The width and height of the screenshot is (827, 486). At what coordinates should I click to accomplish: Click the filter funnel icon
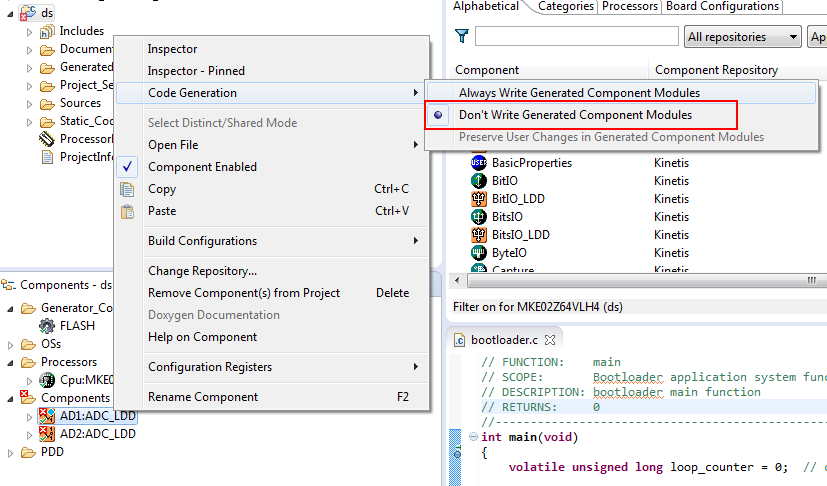click(x=461, y=37)
